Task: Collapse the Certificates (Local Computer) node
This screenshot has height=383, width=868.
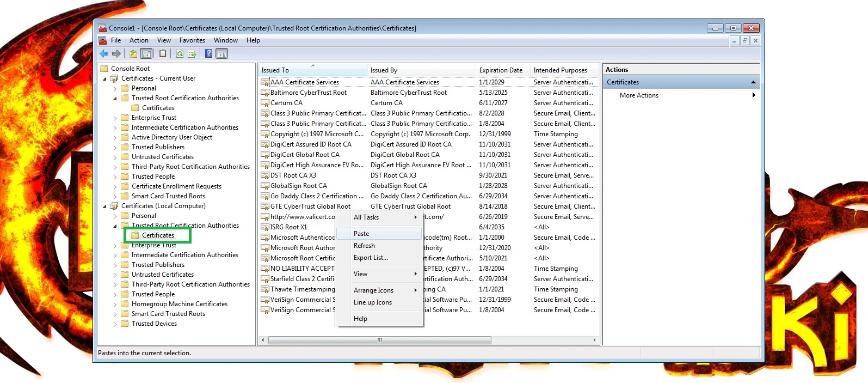Action: (105, 206)
